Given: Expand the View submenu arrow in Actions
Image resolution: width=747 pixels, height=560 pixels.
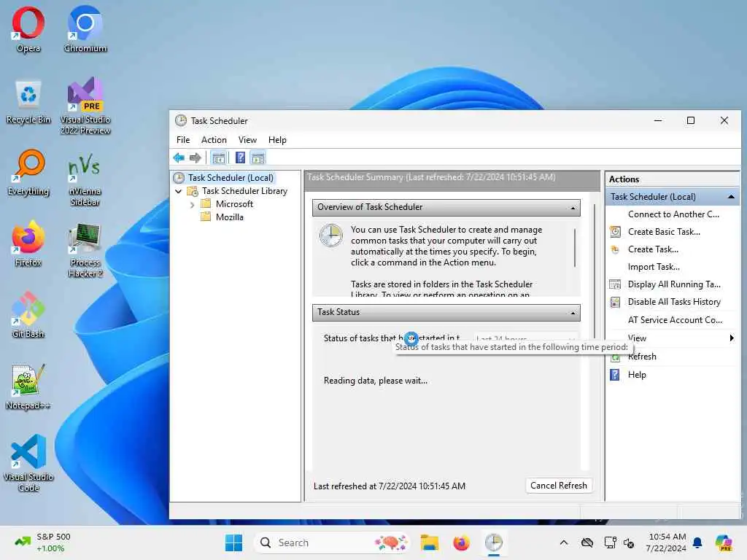Looking at the screenshot, I should (731, 338).
